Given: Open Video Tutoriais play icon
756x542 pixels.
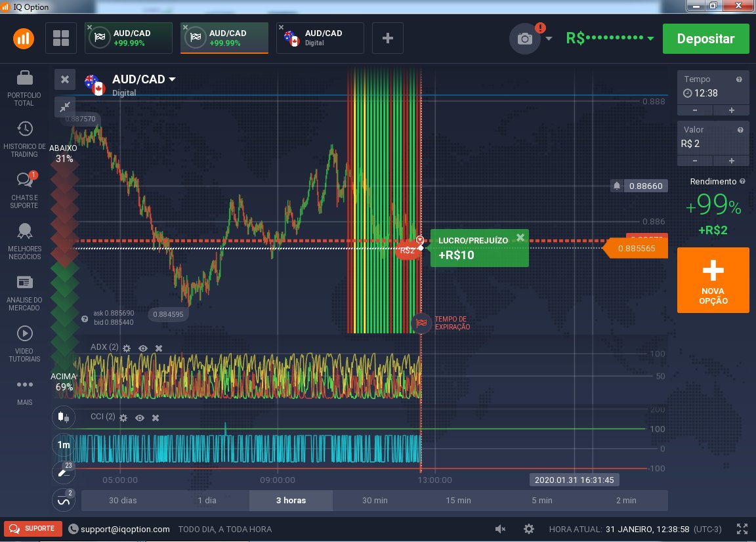Looking at the screenshot, I should point(24,333).
